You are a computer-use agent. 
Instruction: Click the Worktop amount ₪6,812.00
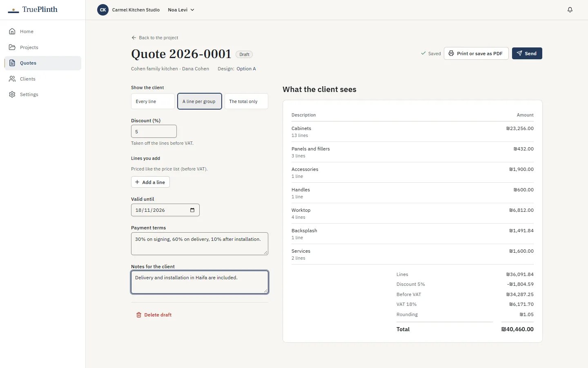(x=521, y=210)
